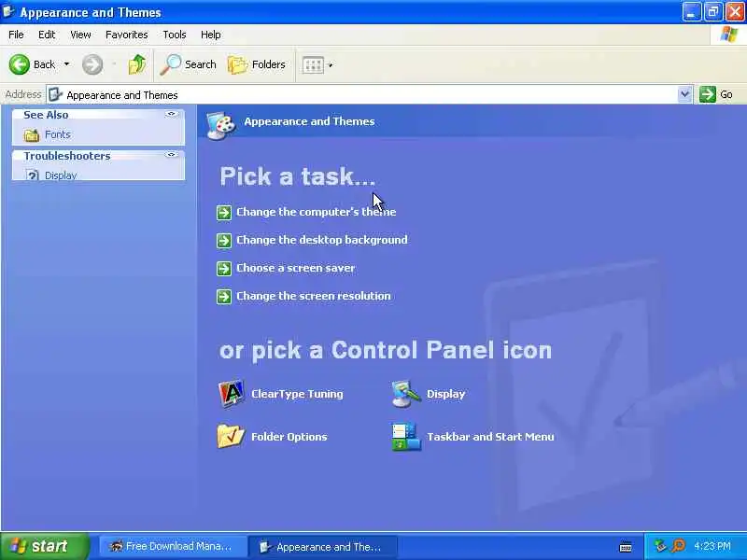Open the View menu

(x=80, y=35)
